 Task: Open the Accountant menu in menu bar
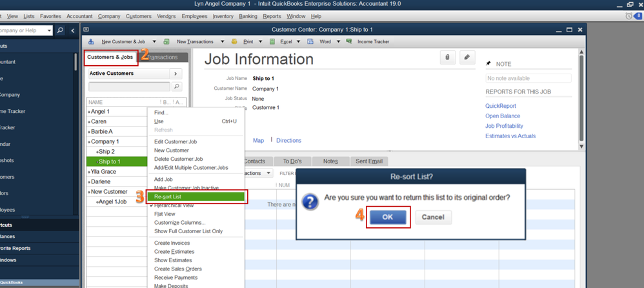(79, 16)
